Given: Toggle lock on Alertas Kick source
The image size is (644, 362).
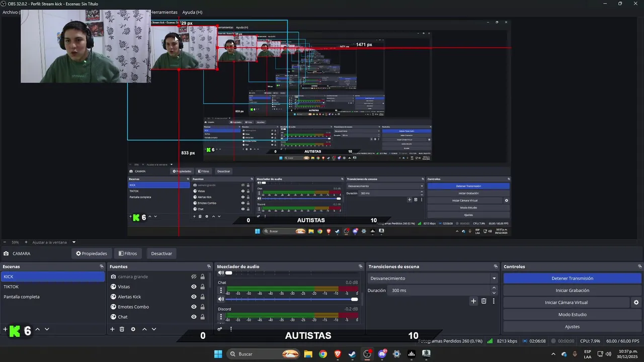Looking at the screenshot, I should [x=203, y=297].
